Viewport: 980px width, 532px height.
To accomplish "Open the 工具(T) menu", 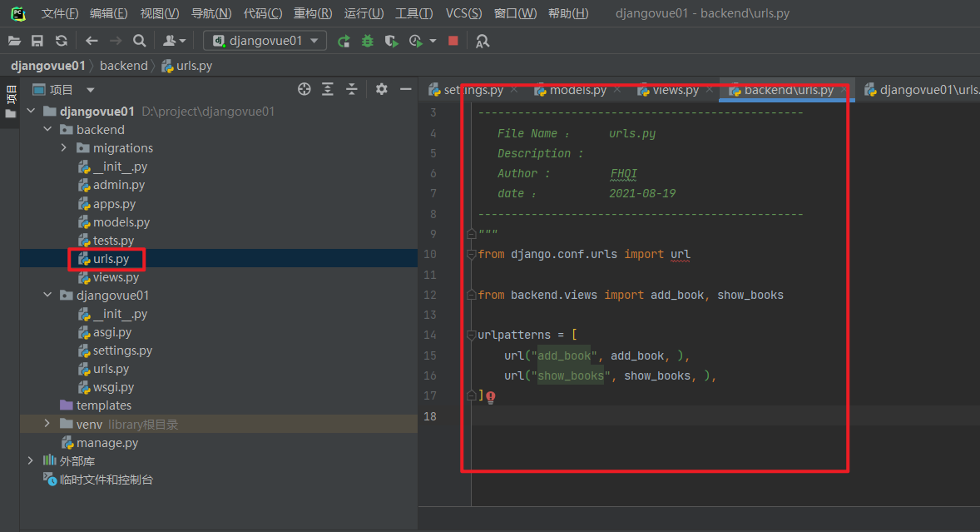I will (x=413, y=13).
